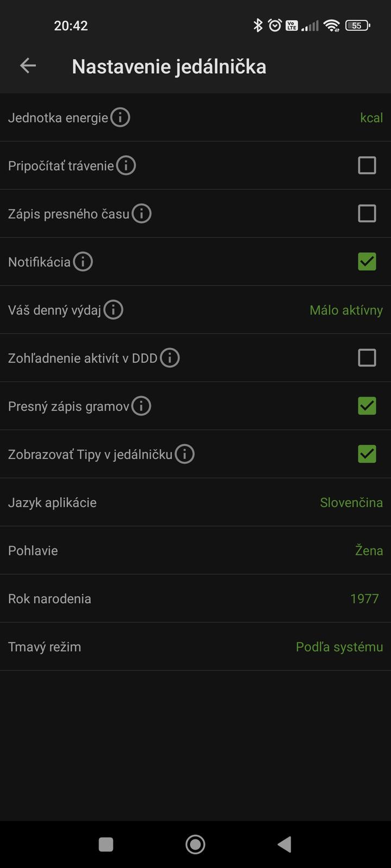Open info icon beside Váš denný výdaj
Image resolution: width=391 pixels, height=868 pixels.
point(113,310)
